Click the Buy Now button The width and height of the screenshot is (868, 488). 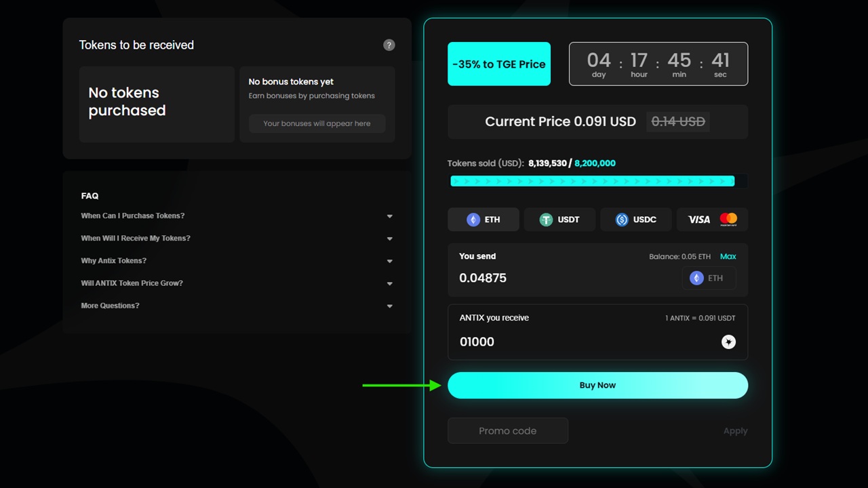pos(597,385)
